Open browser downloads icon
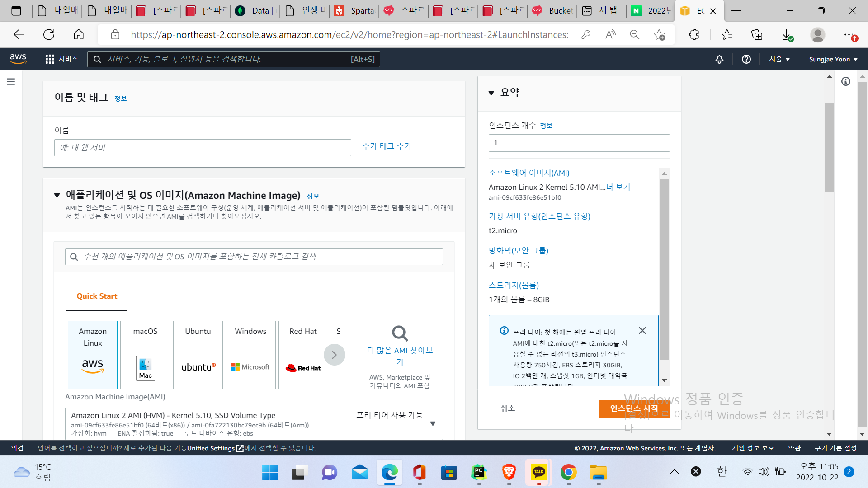This screenshot has height=488, width=868. (x=787, y=35)
